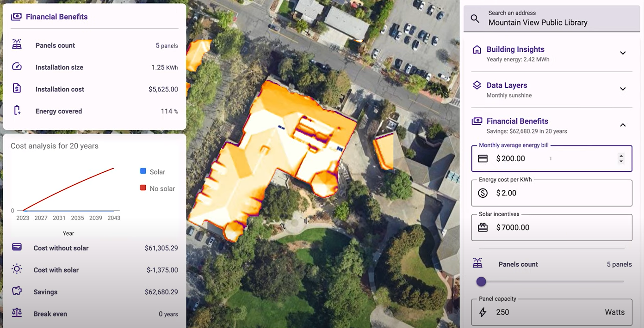Click the Building Insights house icon
644x328 pixels.
477,49
